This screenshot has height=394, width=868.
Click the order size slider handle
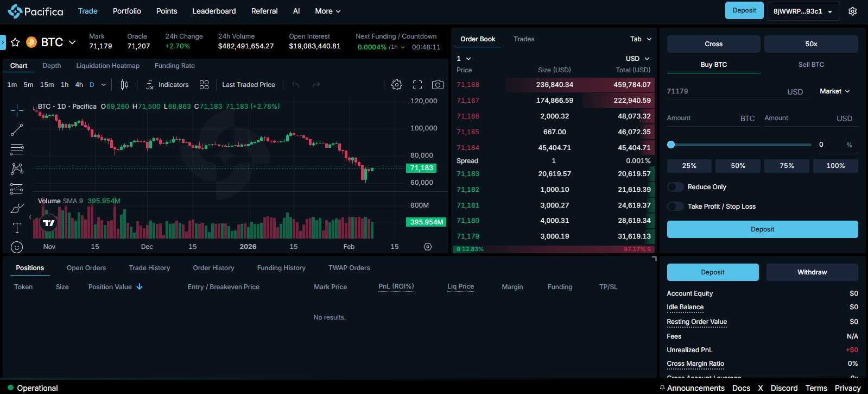[x=671, y=145]
